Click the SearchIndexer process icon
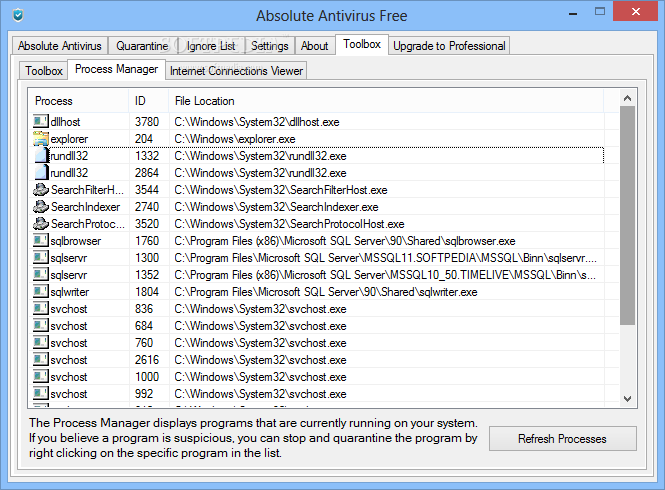Image resolution: width=665 pixels, height=490 pixels. 41,207
